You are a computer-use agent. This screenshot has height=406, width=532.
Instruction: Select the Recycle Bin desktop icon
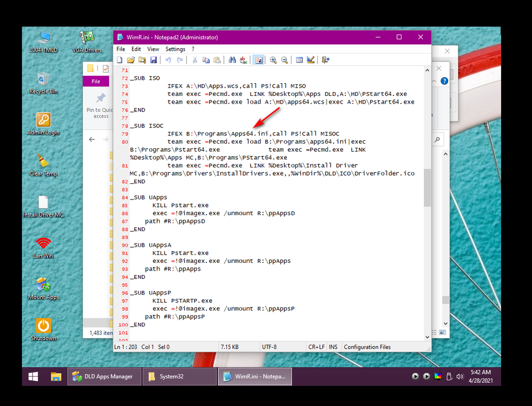pyautogui.click(x=44, y=83)
